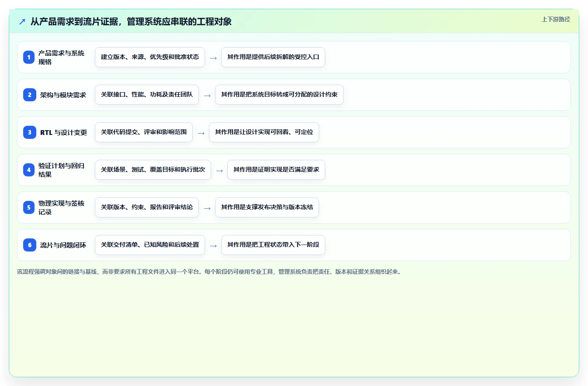Click the heading 从产品需求到流片证据，管理系统应串联的工程对象
This screenshot has width=588, height=386.
pos(131,21)
